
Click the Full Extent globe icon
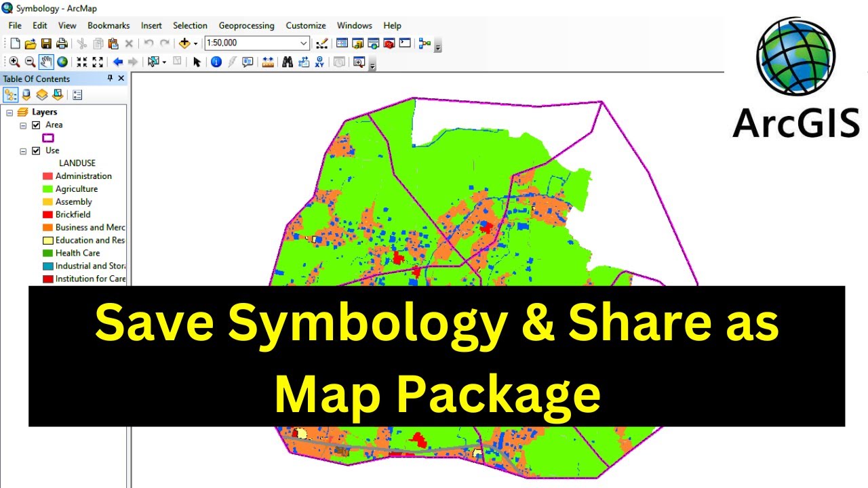pyautogui.click(x=62, y=62)
